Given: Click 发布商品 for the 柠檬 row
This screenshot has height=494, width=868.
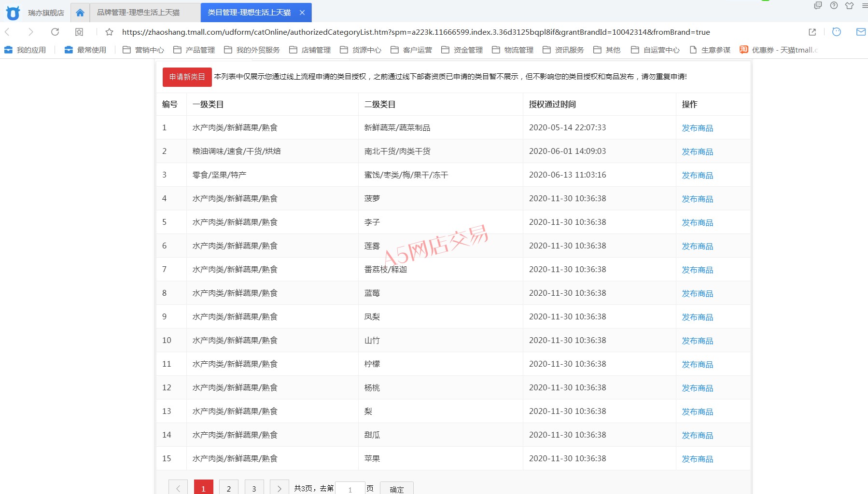Looking at the screenshot, I should pos(697,364).
